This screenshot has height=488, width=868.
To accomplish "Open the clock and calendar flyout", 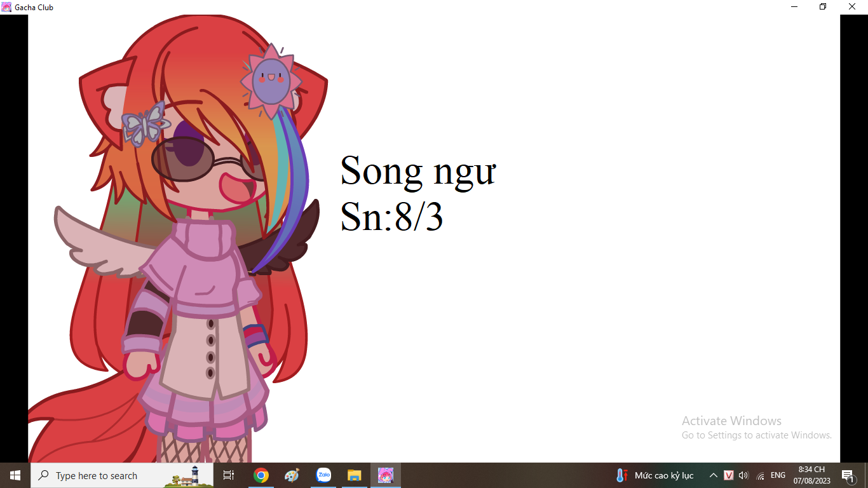I will click(811, 475).
